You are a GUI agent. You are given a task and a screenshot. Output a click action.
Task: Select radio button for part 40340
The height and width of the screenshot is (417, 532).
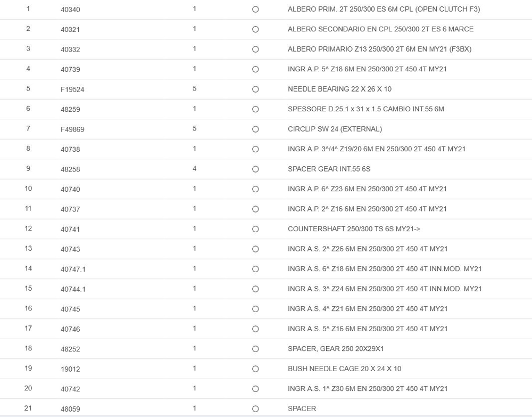[x=255, y=10]
